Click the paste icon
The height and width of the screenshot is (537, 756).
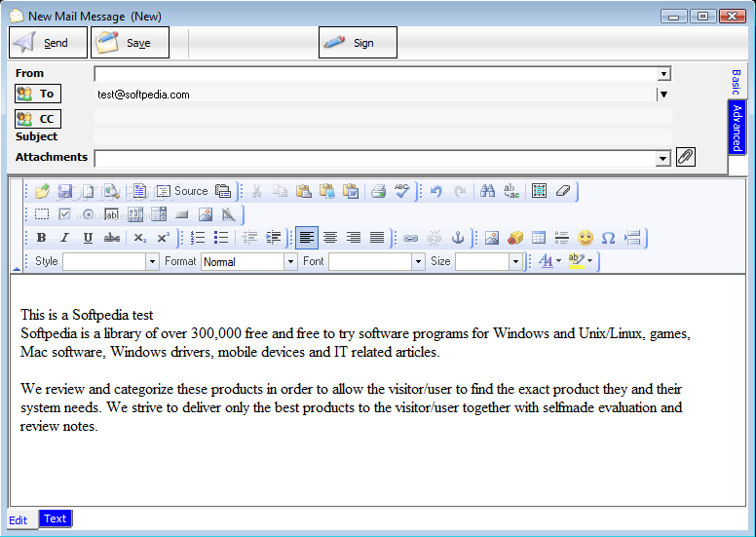tap(304, 191)
